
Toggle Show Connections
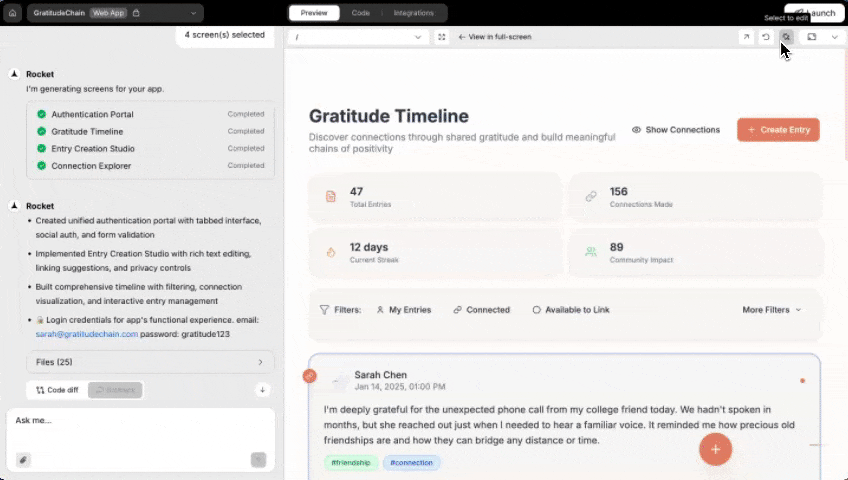point(676,130)
